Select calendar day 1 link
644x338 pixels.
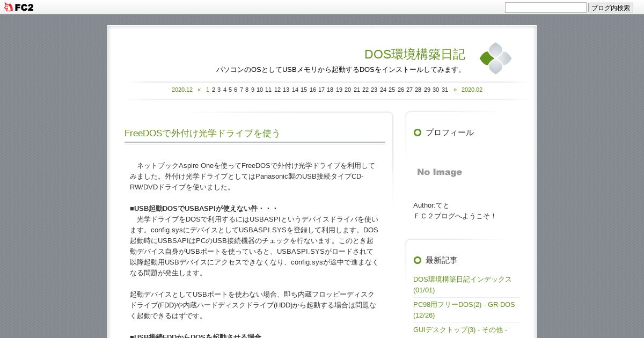208,90
